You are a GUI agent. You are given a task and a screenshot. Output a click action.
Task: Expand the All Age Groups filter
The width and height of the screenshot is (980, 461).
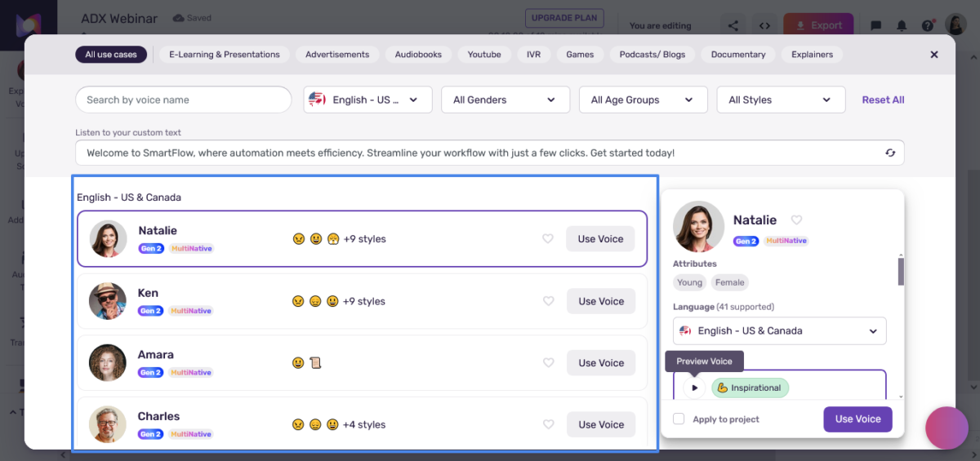point(643,100)
